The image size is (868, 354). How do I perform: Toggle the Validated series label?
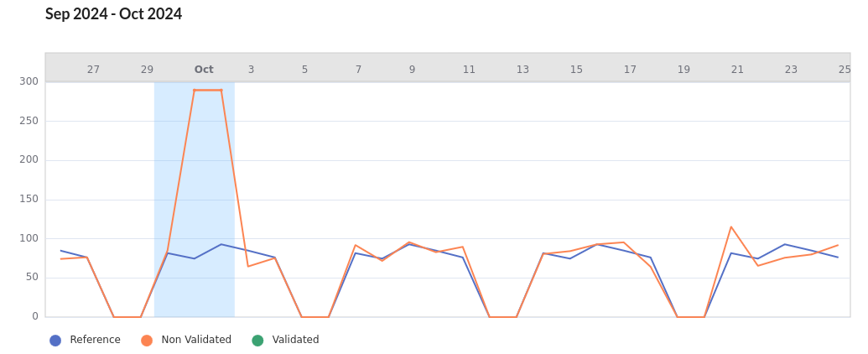[295, 341]
